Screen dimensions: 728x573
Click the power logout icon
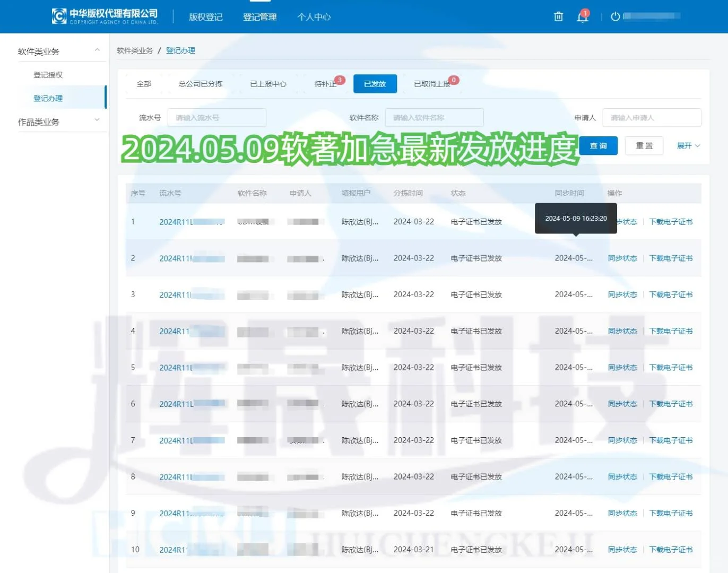(x=614, y=16)
